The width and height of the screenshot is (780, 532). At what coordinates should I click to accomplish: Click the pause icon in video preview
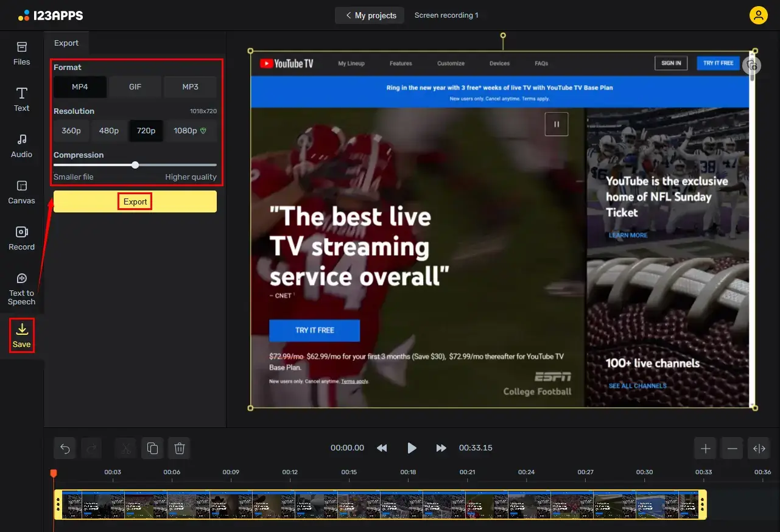(x=557, y=124)
